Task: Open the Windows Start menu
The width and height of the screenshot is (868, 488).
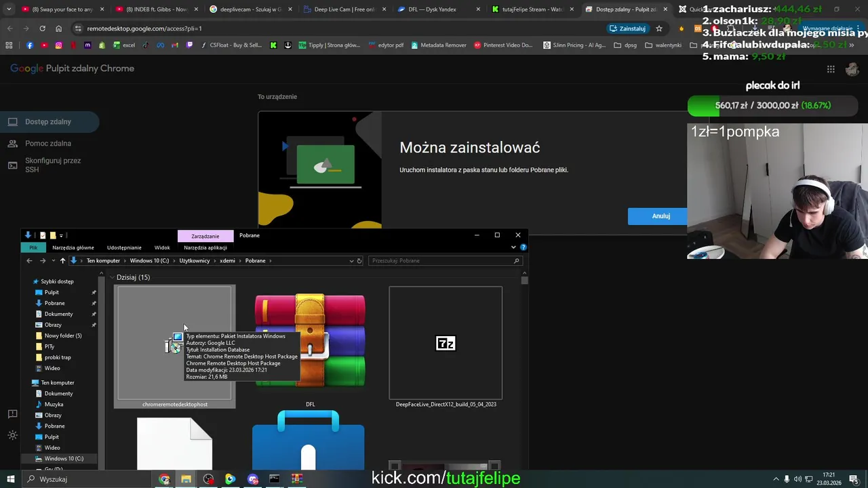Action: pos(11,479)
